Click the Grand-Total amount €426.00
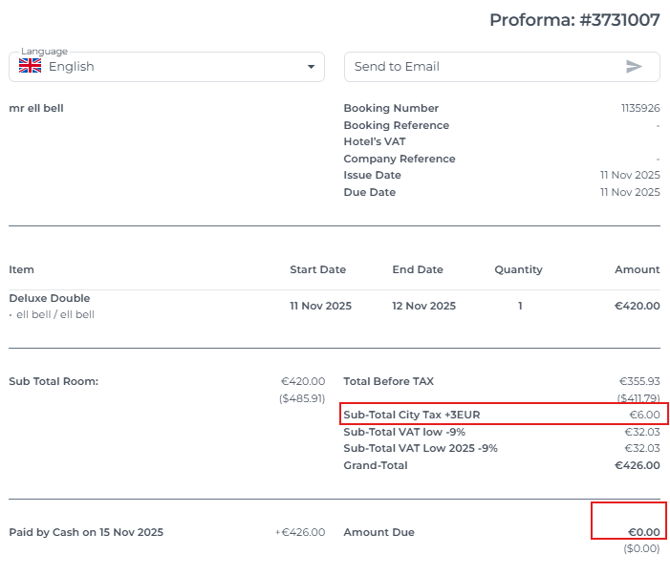Viewport: 670px width, 576px height. 637,466
